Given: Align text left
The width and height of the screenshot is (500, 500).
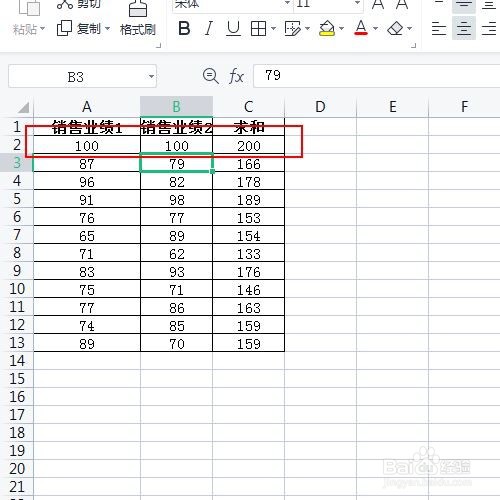Looking at the screenshot, I should [x=439, y=29].
